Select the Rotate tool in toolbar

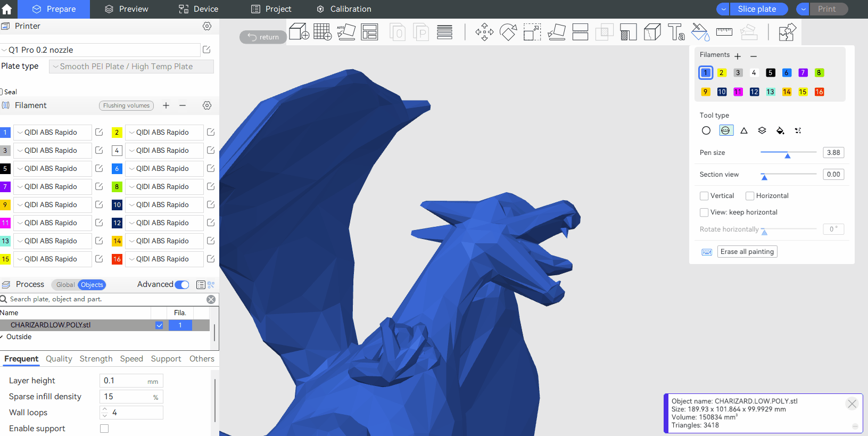[508, 32]
